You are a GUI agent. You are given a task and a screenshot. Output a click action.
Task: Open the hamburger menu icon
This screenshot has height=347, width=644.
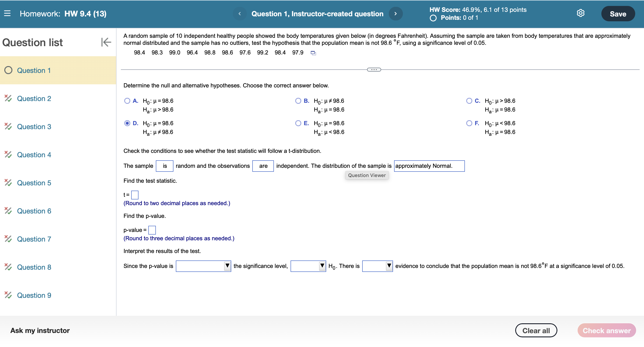7,13
